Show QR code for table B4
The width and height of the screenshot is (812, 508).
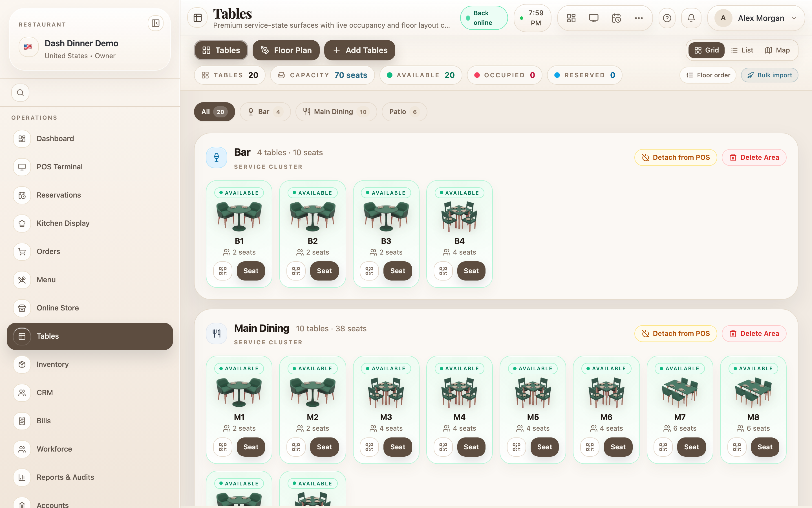pos(443,271)
